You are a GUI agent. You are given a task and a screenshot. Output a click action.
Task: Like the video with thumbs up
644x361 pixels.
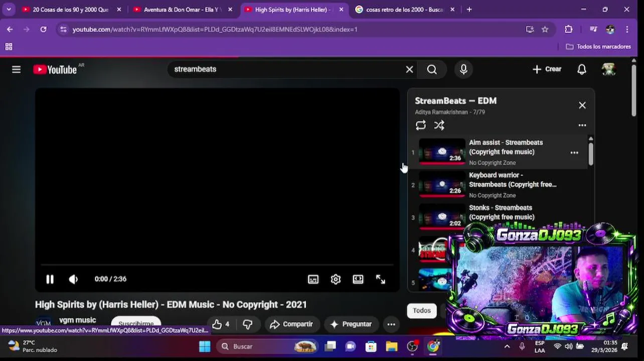pyautogui.click(x=221, y=324)
